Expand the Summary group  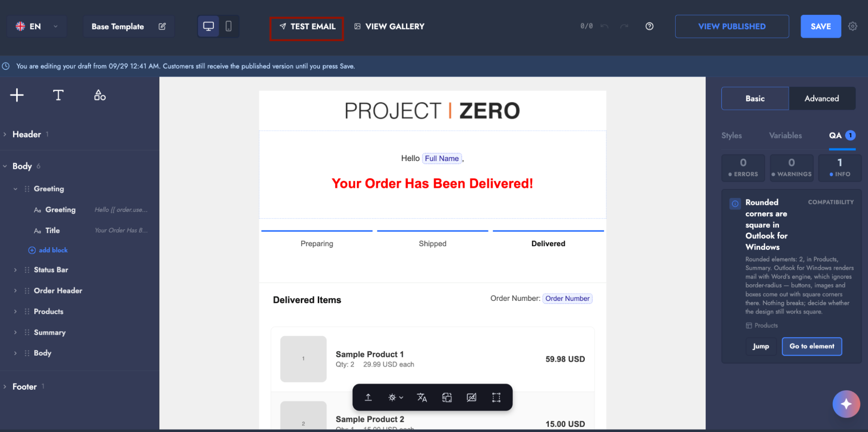click(x=15, y=333)
